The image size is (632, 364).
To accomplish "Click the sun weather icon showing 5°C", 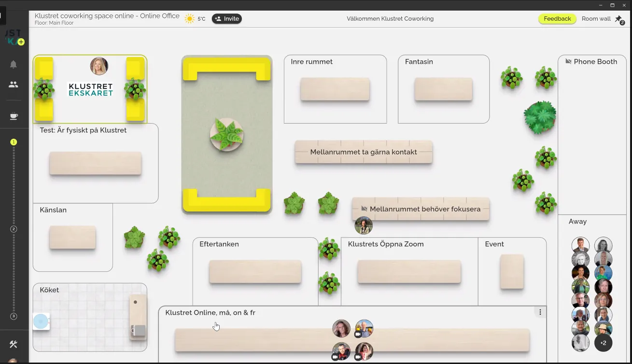I will pyautogui.click(x=190, y=18).
